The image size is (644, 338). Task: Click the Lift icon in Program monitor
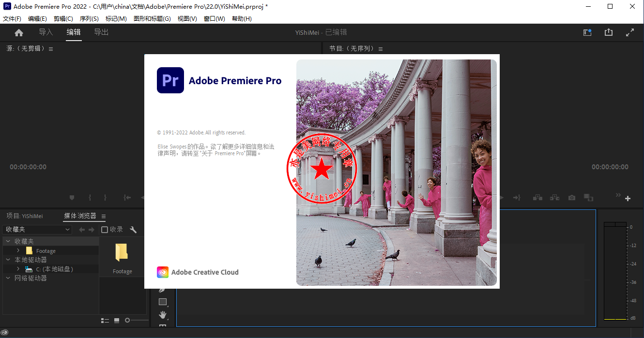pyautogui.click(x=537, y=197)
